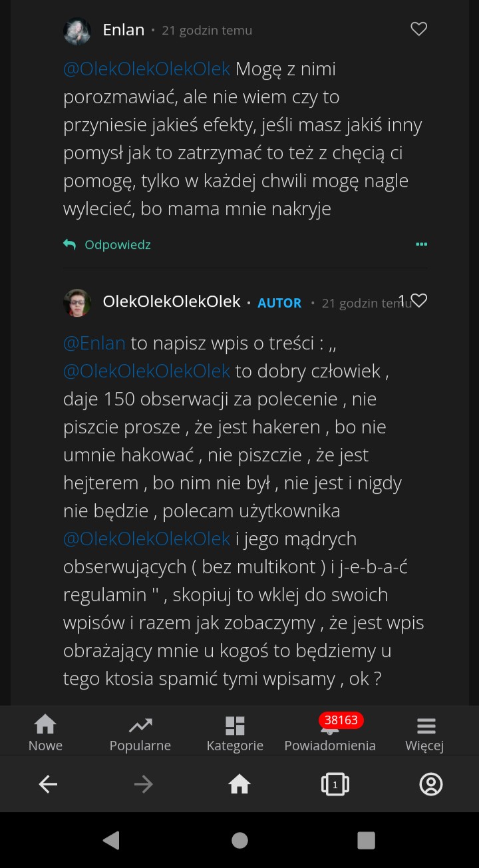479x868 pixels.
Task: Open the browser account profile icon
Action: coord(431,785)
